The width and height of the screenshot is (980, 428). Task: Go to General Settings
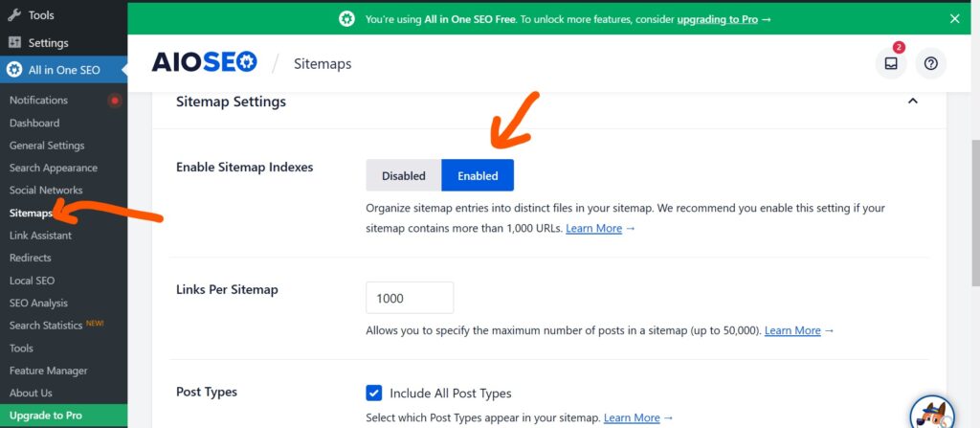(47, 146)
